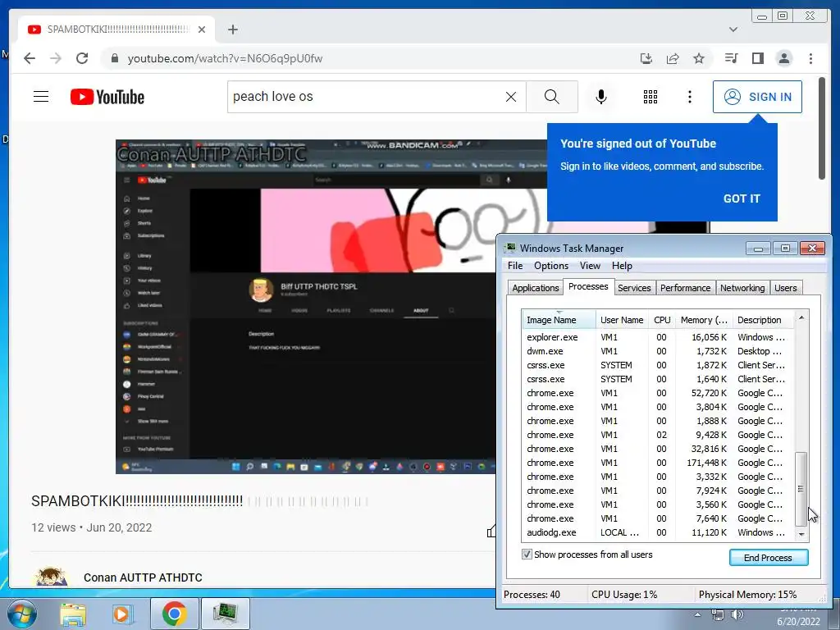The width and height of the screenshot is (840, 630).
Task: Sort by Description column header
Action: tap(763, 320)
